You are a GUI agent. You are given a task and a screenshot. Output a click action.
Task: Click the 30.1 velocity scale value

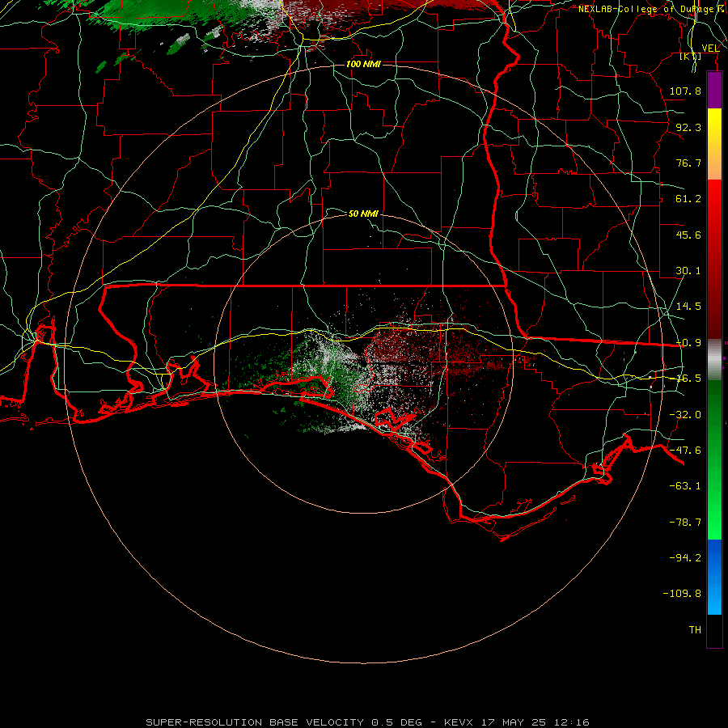coord(688,271)
